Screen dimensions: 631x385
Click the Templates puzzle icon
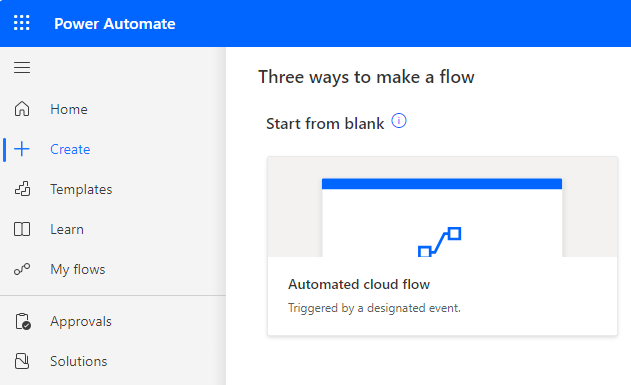tap(22, 189)
